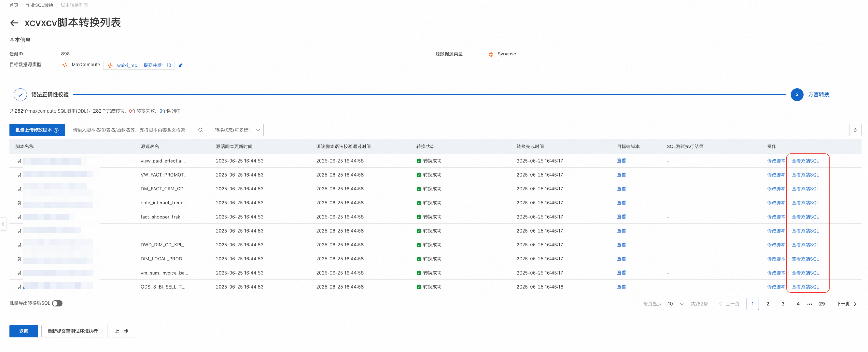Go to page 4 in pagination
Screen dimensions: 868x352
pyautogui.click(x=798, y=304)
